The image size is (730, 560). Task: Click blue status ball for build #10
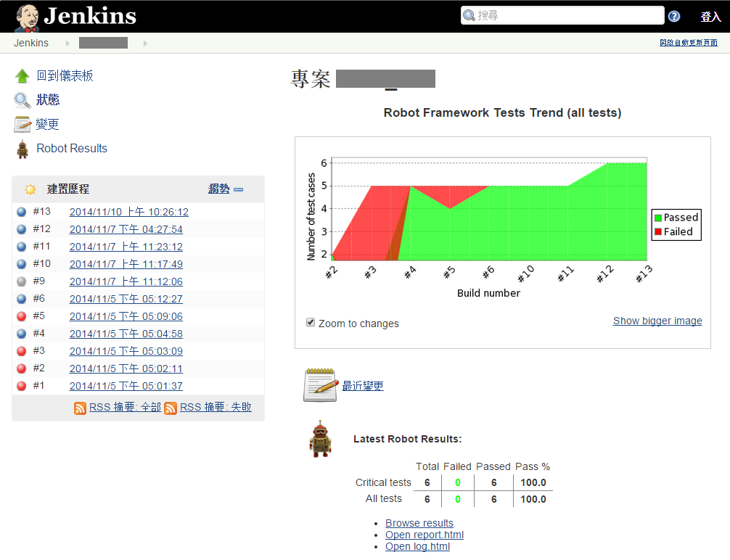pyautogui.click(x=22, y=265)
